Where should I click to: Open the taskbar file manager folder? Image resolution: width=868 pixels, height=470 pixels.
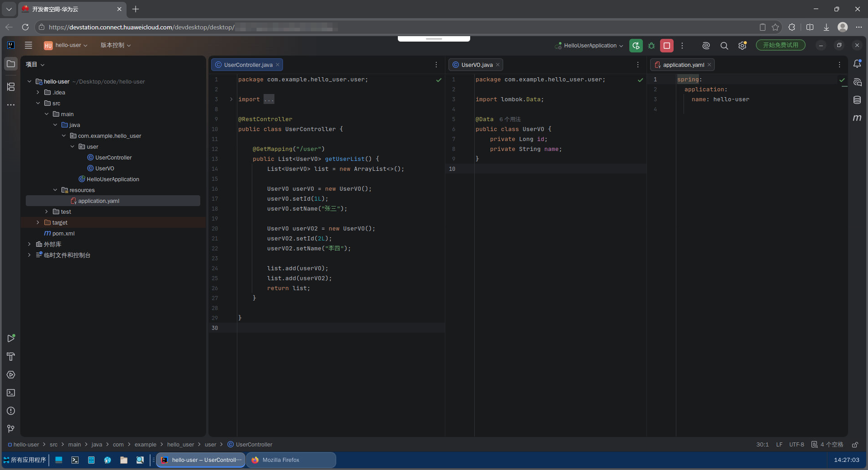pyautogui.click(x=123, y=460)
